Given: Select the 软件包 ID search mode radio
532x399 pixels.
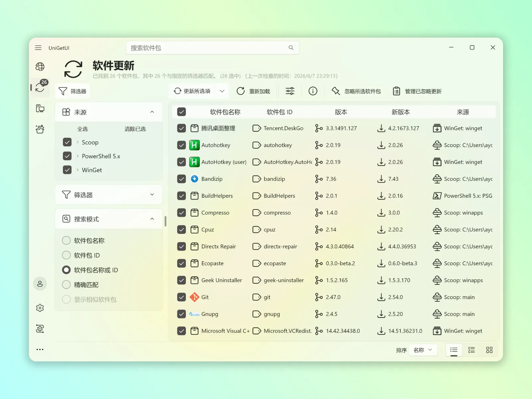Looking at the screenshot, I should click(x=66, y=255).
